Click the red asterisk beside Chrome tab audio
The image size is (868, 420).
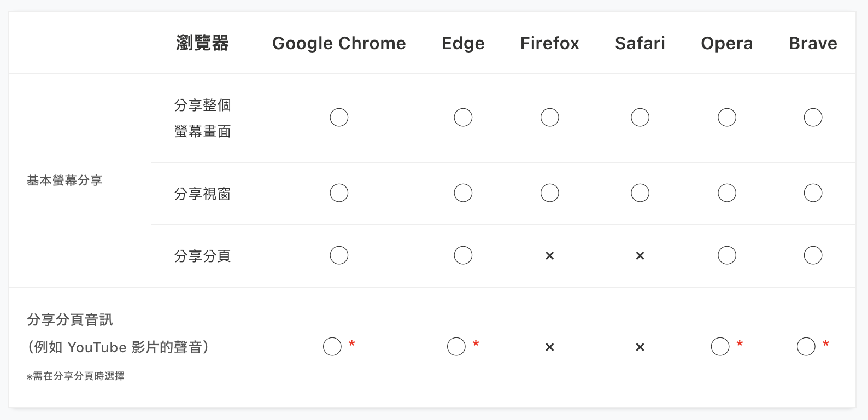(352, 344)
